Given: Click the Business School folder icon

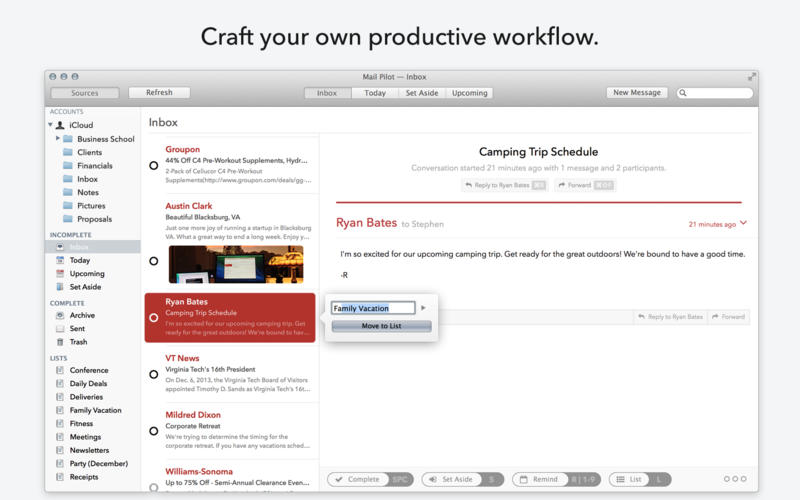Looking at the screenshot, I should (68, 139).
